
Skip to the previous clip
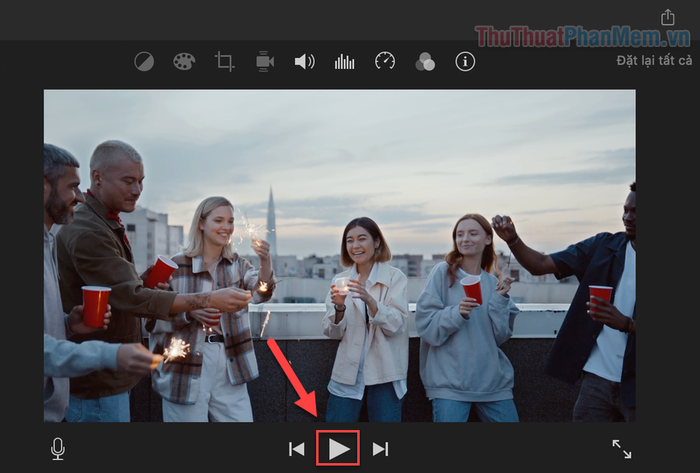[x=296, y=449]
